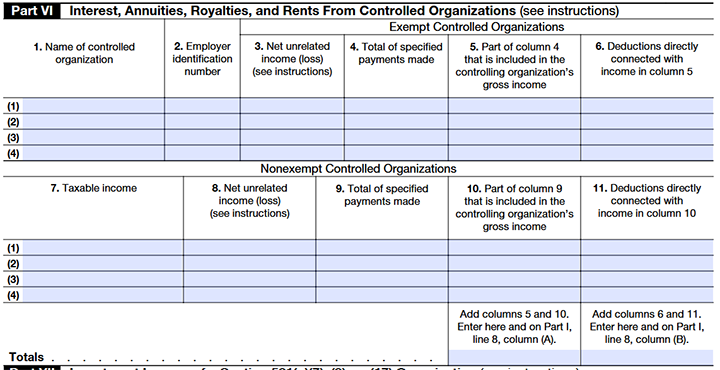Select row (2) column 8 net unrelated income field
The image size is (720, 370).
tap(249, 263)
